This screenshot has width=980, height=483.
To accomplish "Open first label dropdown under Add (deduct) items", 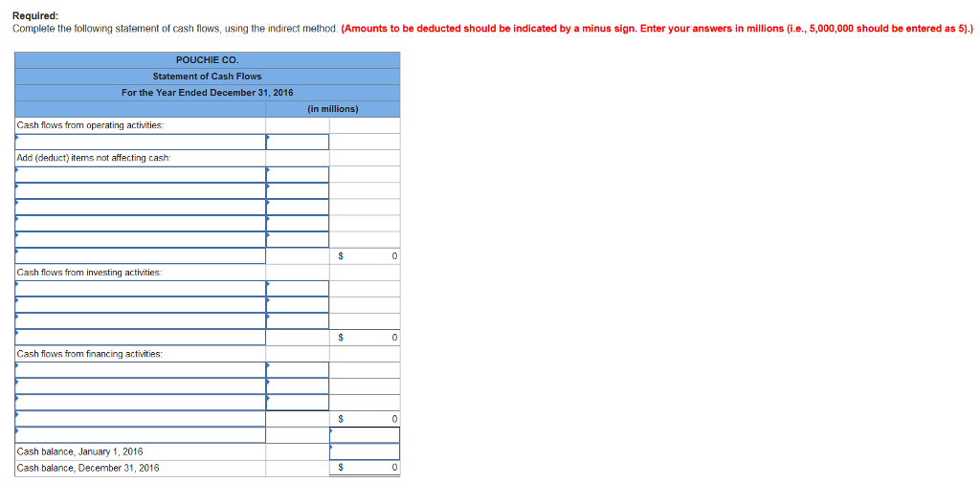I will coord(141,174).
